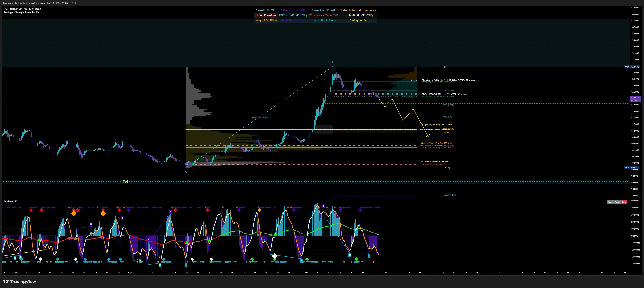The height and width of the screenshot is (288, 644).
Task: Click the 'Bias: Premium' status cell
Action: (266, 15)
